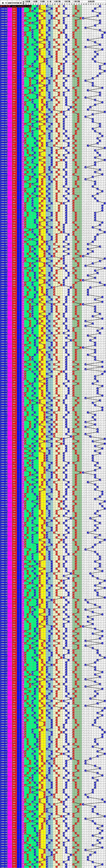Image resolution: width=106 pixels, height=868 pixels.
Task: Click the 期号 column header
Action: (4, 3)
